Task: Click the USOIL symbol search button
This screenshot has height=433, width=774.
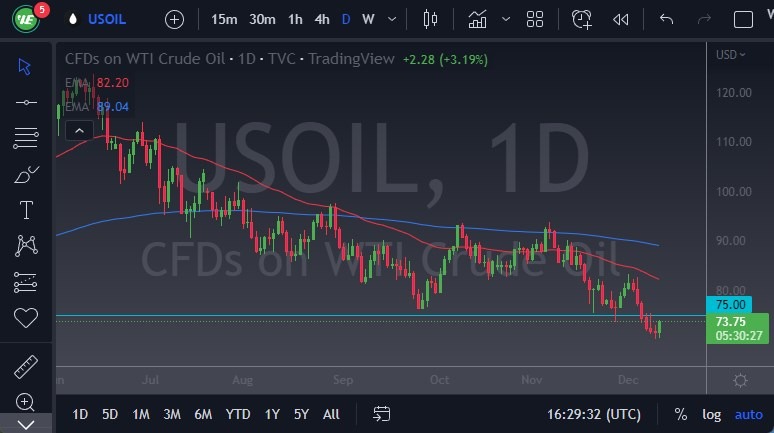Action: point(108,19)
